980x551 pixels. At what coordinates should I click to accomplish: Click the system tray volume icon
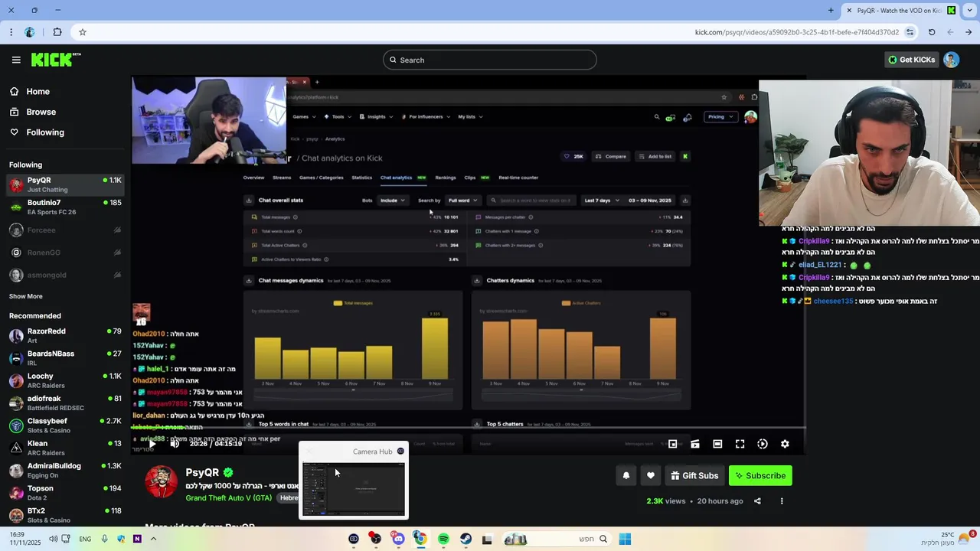[53, 539]
